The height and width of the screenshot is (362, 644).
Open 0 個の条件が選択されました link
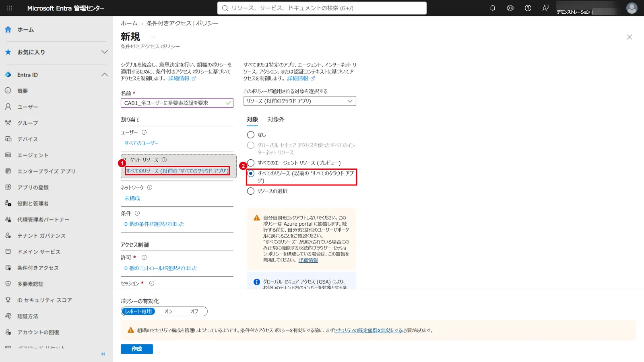[154, 224]
